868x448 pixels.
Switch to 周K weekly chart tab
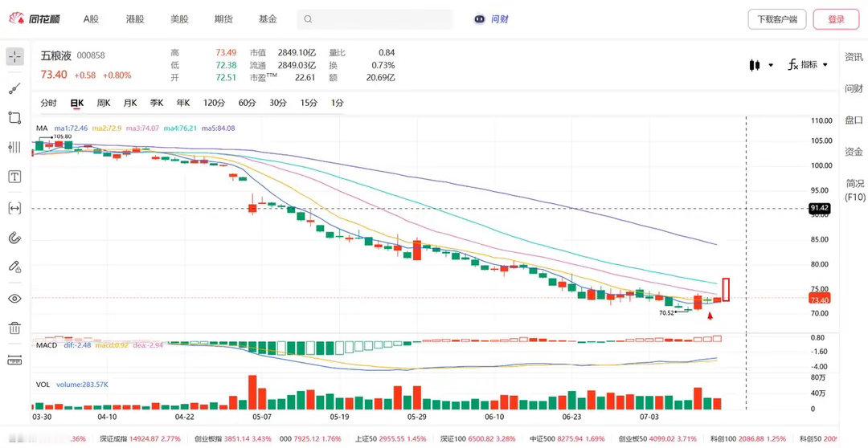(x=104, y=103)
